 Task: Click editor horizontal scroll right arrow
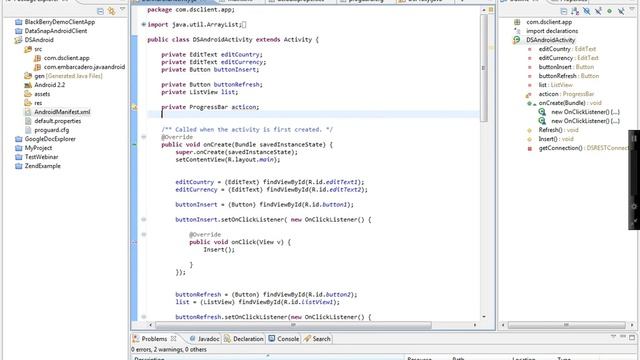[x=475, y=325]
